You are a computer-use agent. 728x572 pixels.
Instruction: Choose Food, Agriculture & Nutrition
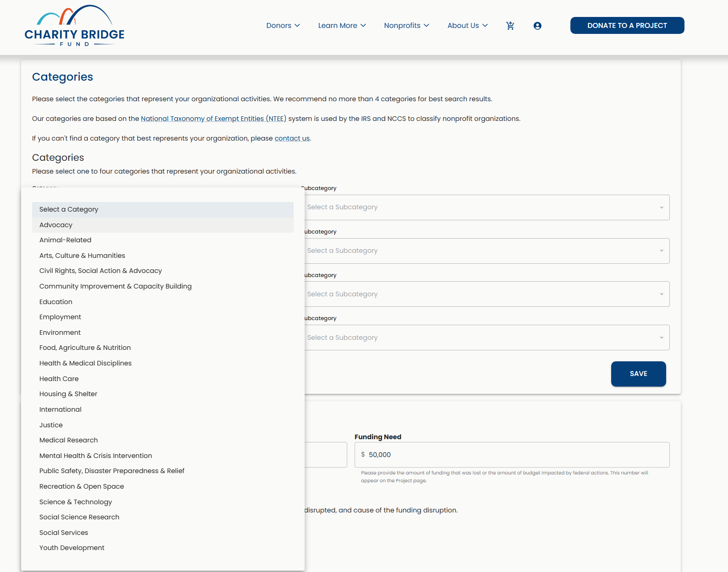click(x=163, y=348)
